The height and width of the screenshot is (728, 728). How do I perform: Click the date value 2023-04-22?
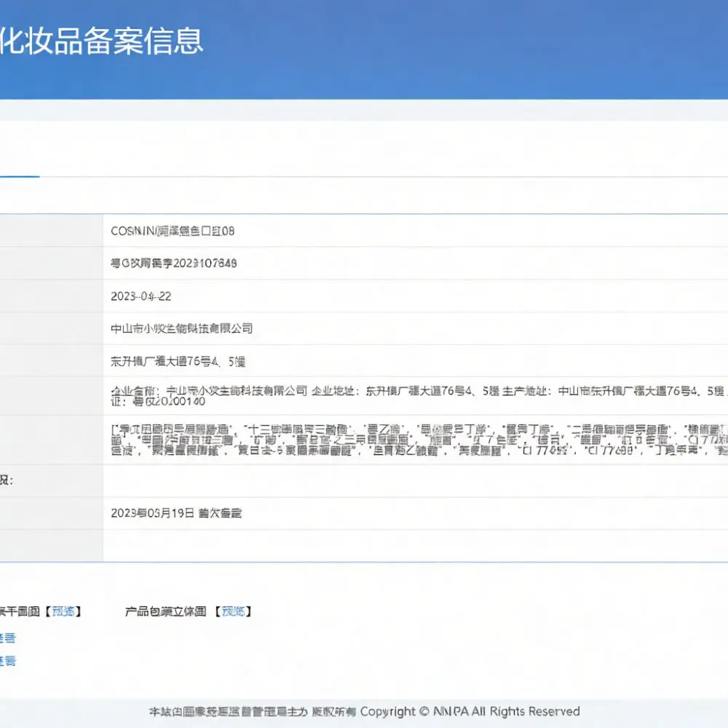point(141,296)
